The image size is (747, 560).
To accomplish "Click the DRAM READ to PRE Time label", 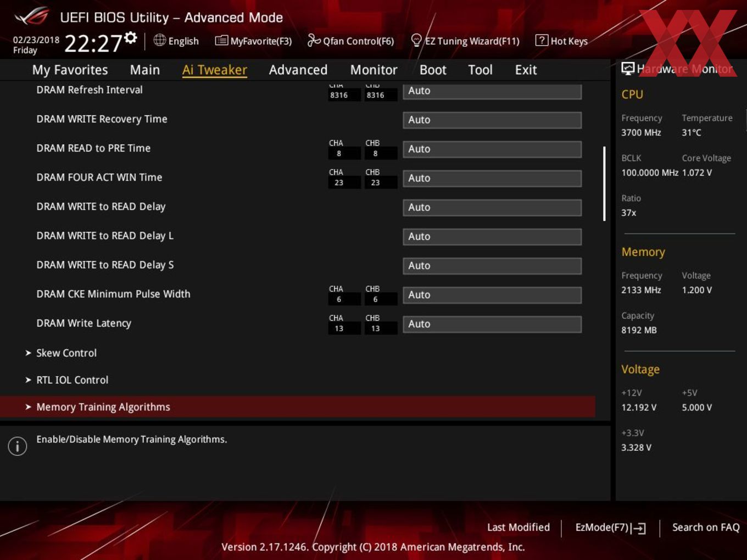I will click(93, 148).
